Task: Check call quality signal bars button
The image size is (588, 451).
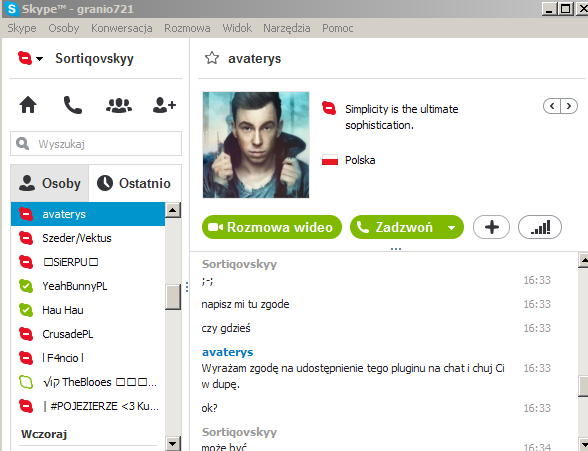Action: pos(540,227)
